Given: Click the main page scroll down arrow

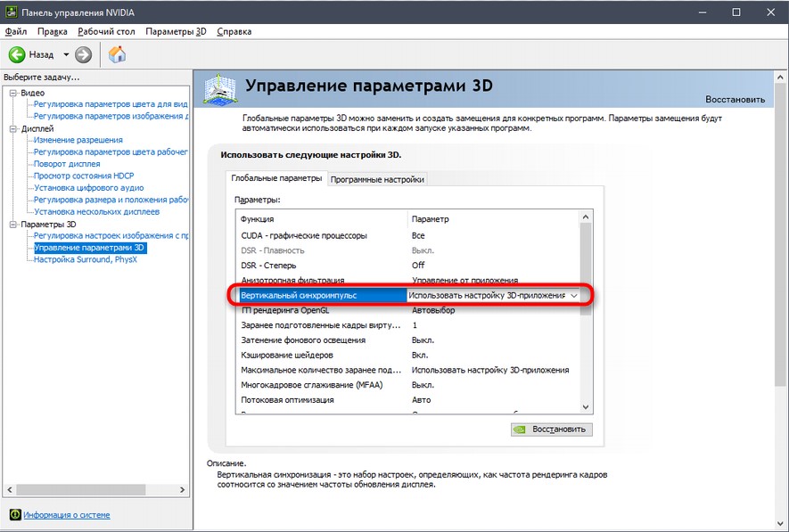Looking at the screenshot, I should tap(780, 523).
